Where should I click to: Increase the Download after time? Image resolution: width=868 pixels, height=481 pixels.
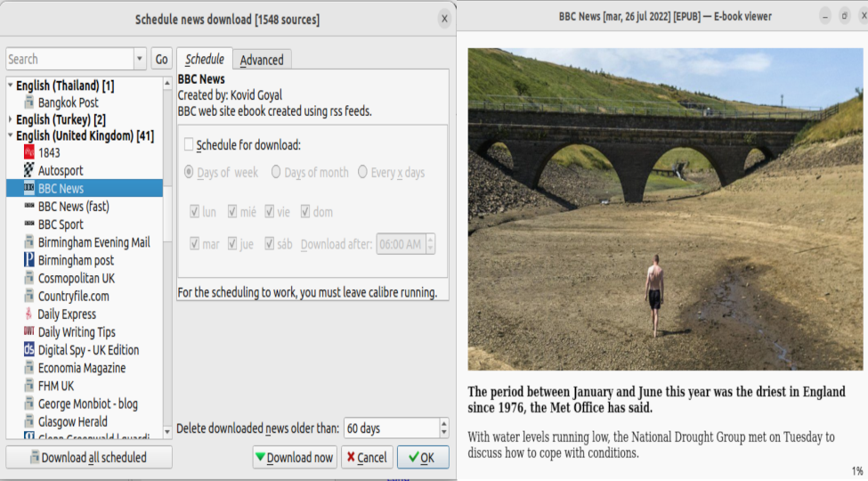click(x=430, y=240)
